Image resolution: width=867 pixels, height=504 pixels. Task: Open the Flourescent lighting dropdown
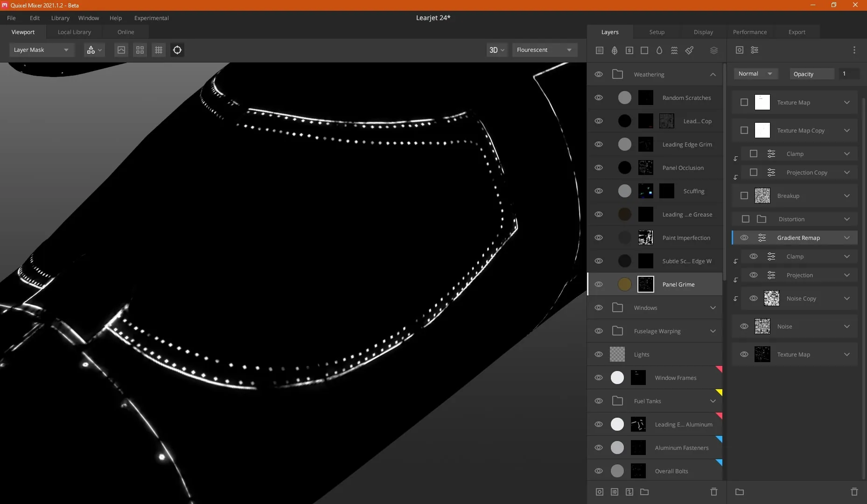pyautogui.click(x=545, y=50)
